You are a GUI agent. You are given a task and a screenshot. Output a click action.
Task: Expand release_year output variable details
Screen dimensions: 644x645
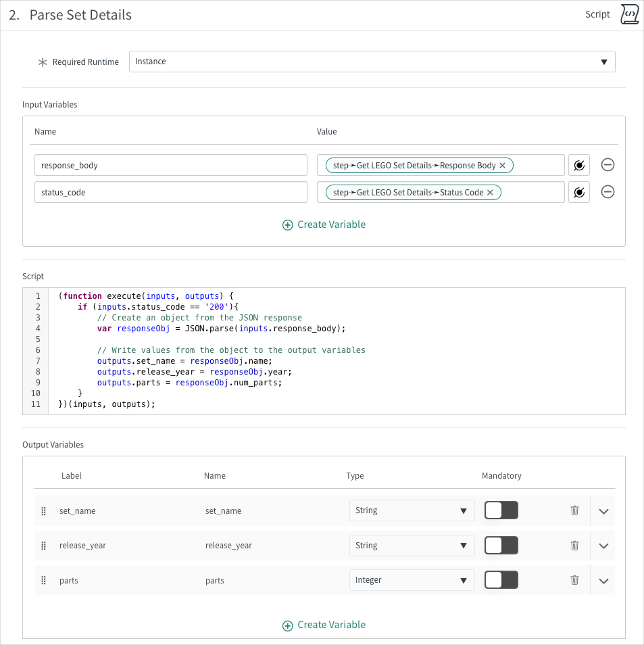click(x=603, y=546)
